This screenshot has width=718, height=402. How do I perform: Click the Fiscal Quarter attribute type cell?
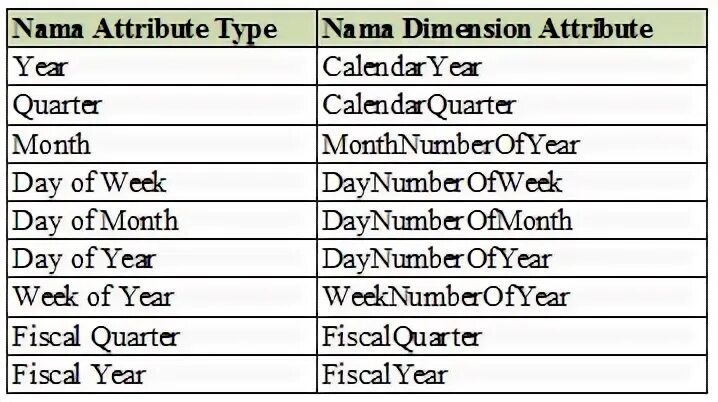[x=162, y=336]
